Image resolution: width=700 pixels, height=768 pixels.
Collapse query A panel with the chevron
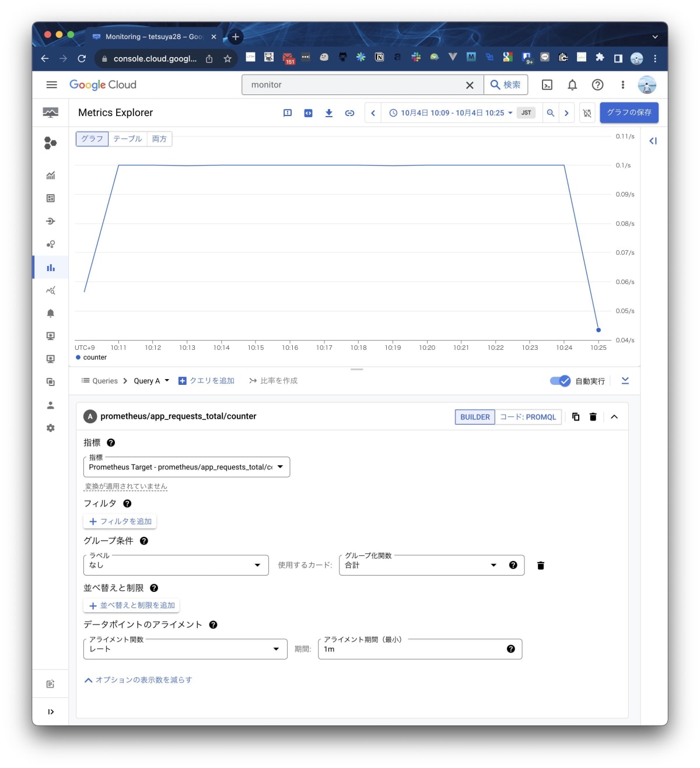614,417
